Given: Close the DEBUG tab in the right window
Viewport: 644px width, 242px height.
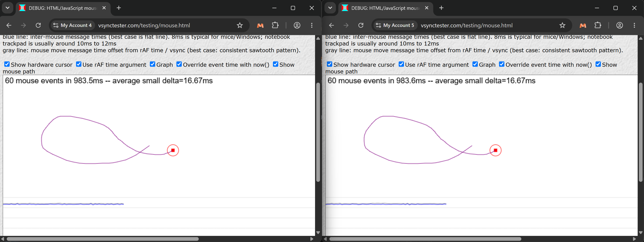Looking at the screenshot, I should [426, 8].
